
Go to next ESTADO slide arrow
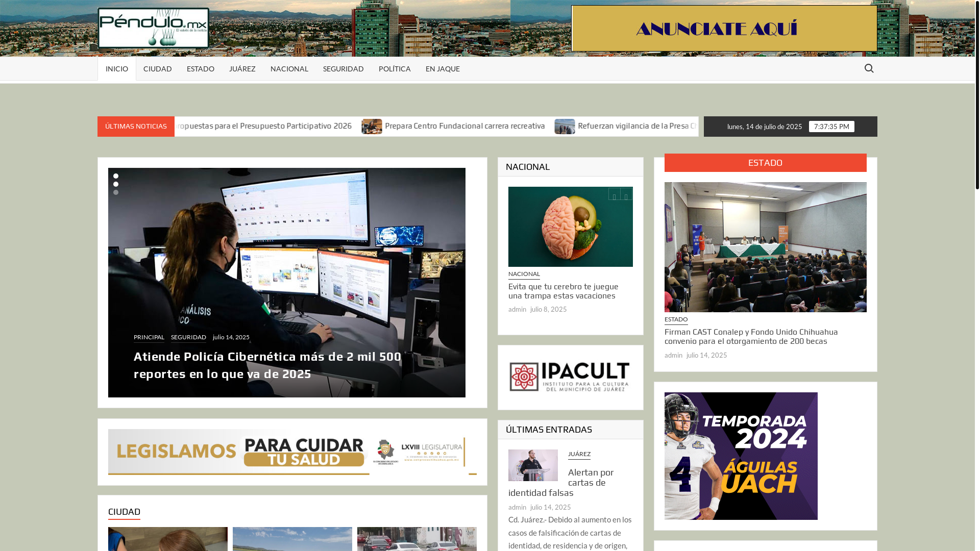[860, 189]
